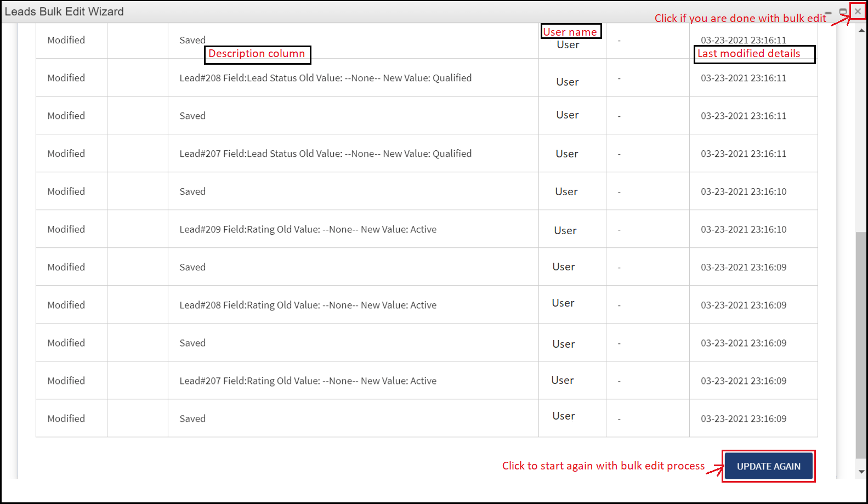
Task: Click Modified in the Lead#208 Rating row
Action: click(66, 305)
